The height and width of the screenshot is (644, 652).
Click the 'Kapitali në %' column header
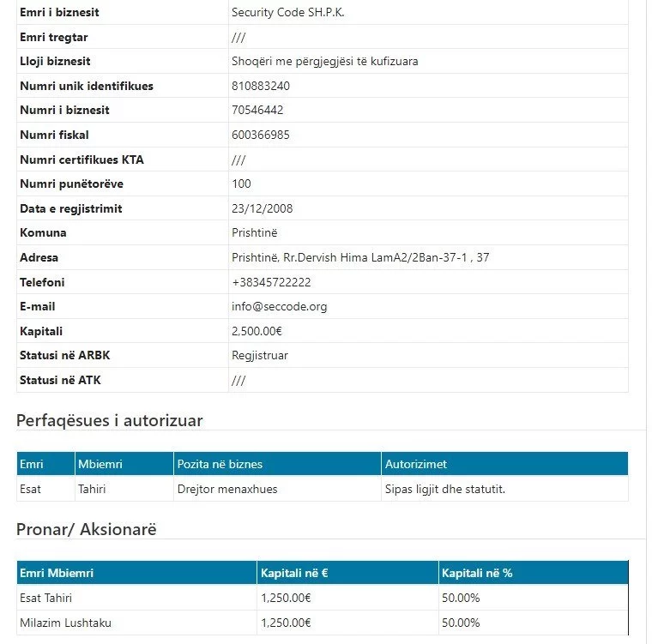point(477,574)
